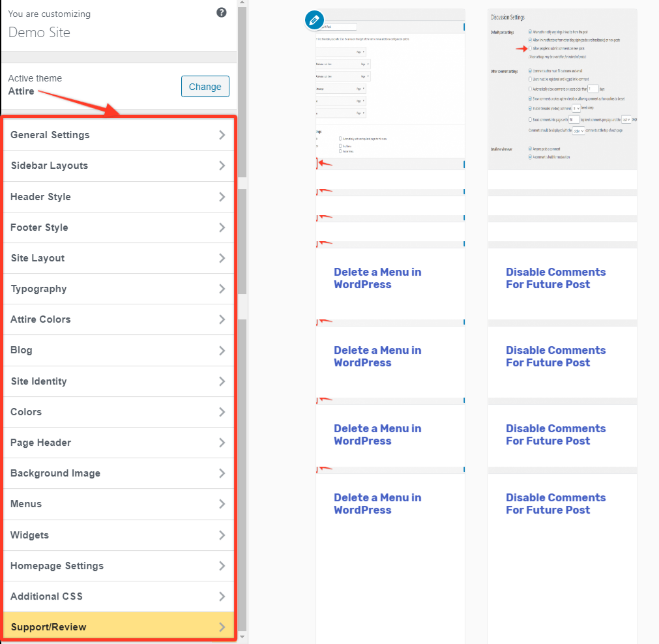Click arrow icon next to Site Identity

tap(222, 381)
